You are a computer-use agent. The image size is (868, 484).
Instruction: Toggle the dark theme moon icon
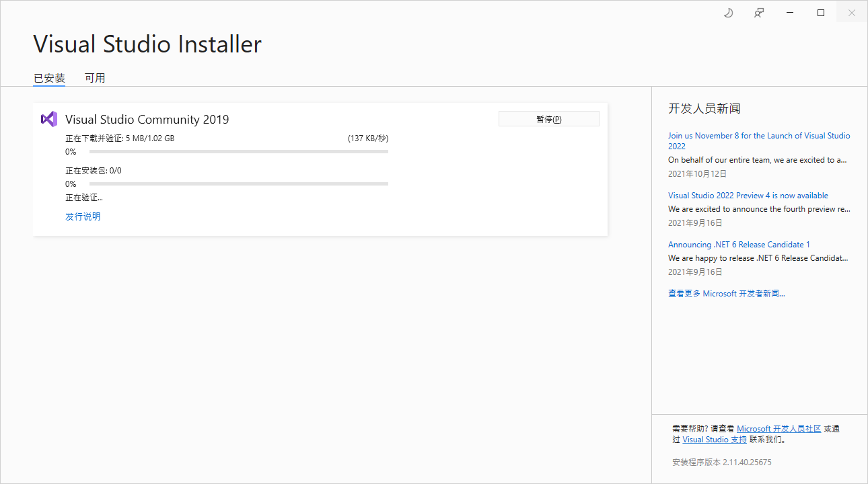pos(728,13)
